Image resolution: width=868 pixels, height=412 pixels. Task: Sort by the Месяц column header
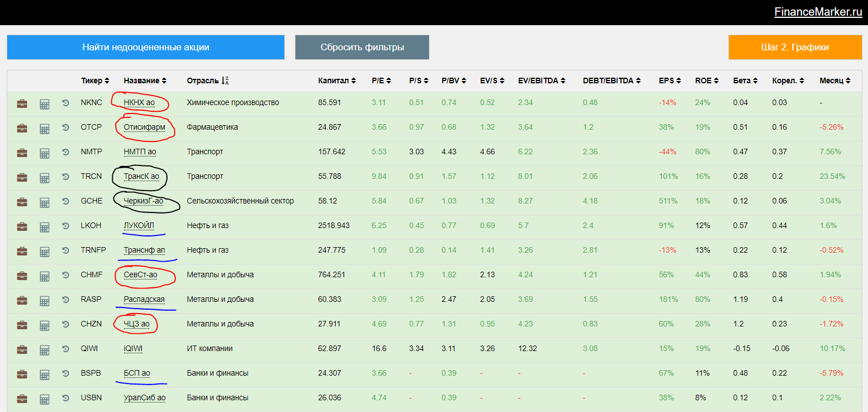point(835,80)
